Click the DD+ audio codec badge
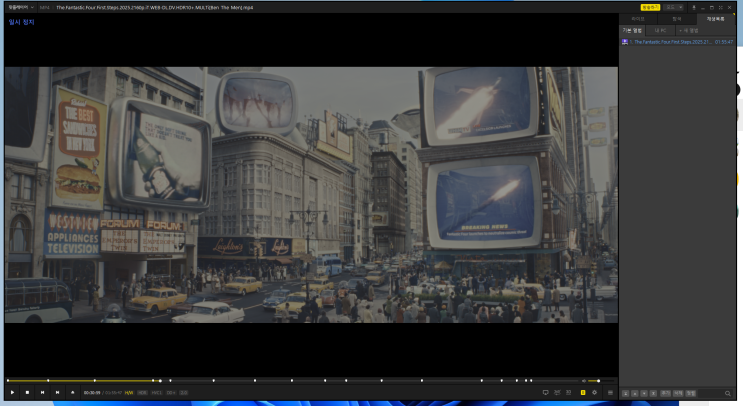This screenshot has width=743, height=406. 171,393
